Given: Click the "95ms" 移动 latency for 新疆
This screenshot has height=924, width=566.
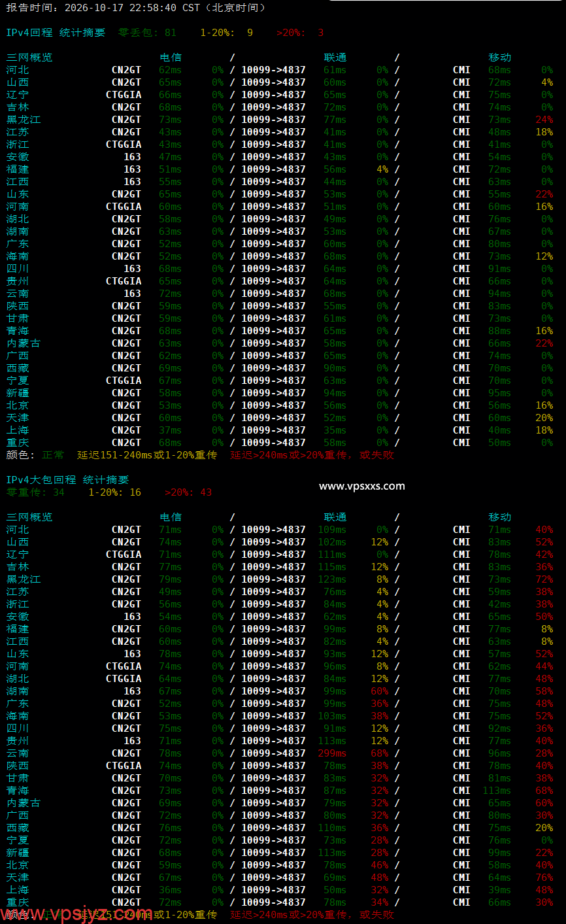Looking at the screenshot, I should 499,393.
